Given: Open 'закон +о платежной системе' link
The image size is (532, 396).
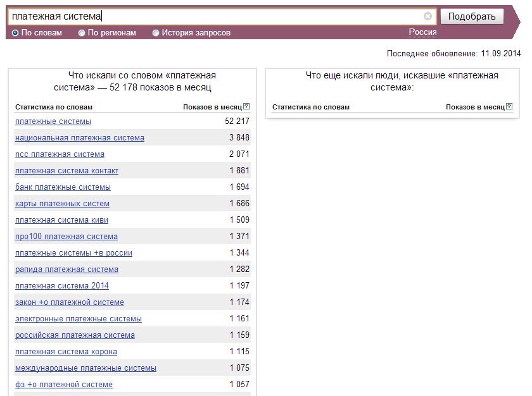Looking at the screenshot, I should click(x=70, y=302).
